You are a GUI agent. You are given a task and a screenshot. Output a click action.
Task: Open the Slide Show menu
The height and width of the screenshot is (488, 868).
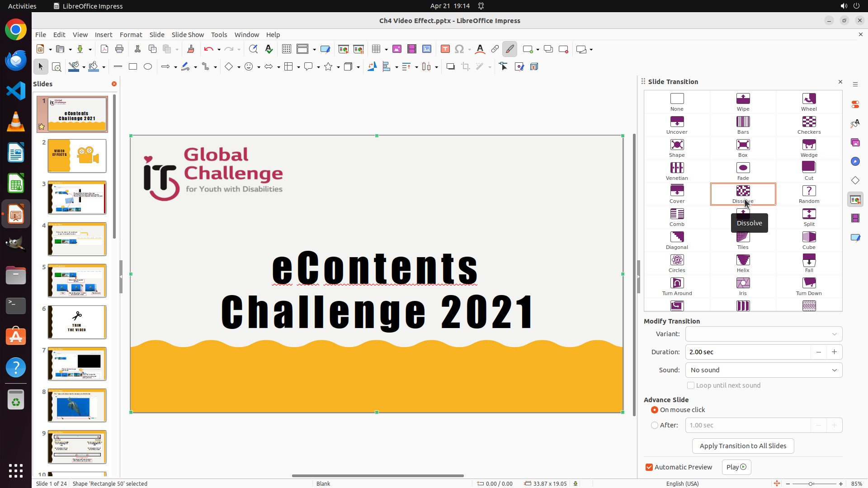pyautogui.click(x=188, y=35)
